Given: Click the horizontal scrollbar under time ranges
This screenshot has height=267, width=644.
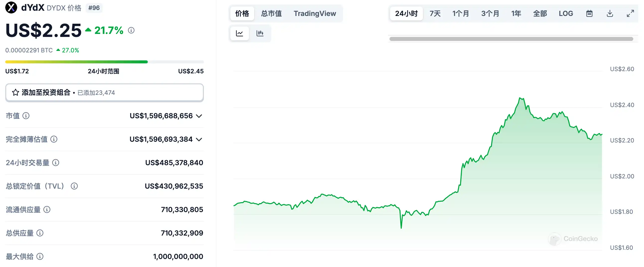Looking at the screenshot, I should click(x=511, y=39).
